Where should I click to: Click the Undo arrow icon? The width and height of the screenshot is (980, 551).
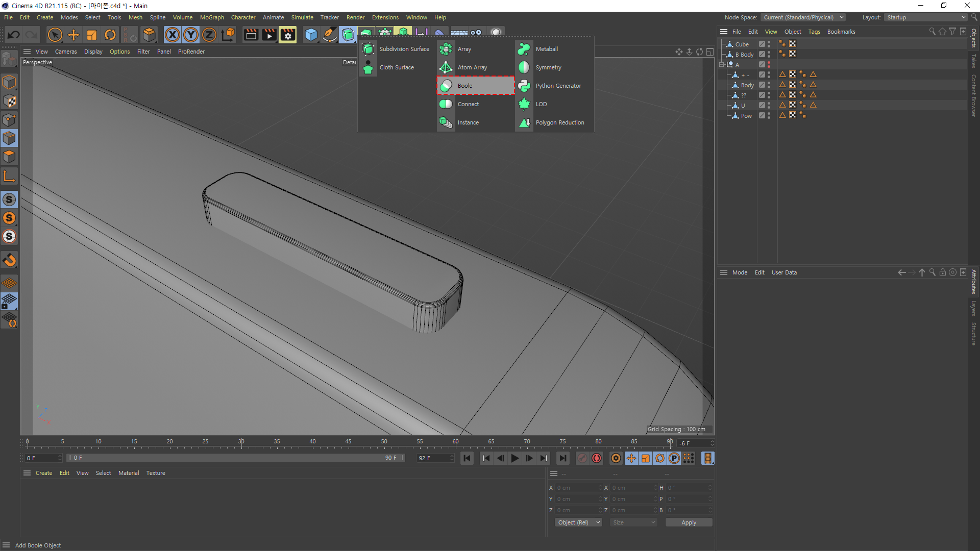coord(14,35)
